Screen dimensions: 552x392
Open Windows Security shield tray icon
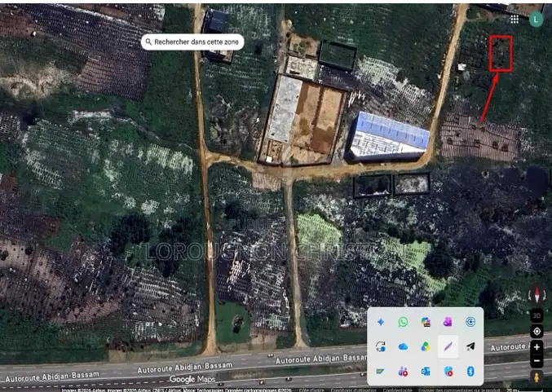tap(448, 372)
